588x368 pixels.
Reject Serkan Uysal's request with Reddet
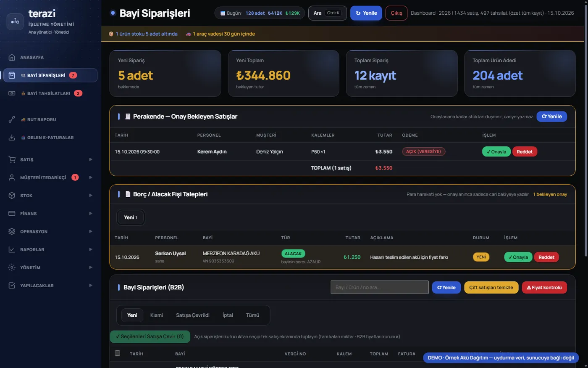pyautogui.click(x=546, y=257)
